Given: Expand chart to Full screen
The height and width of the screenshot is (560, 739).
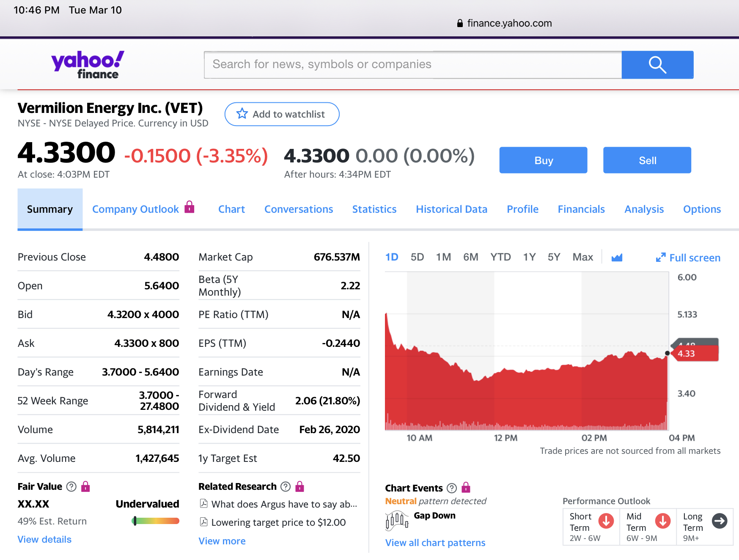Looking at the screenshot, I should coord(688,258).
